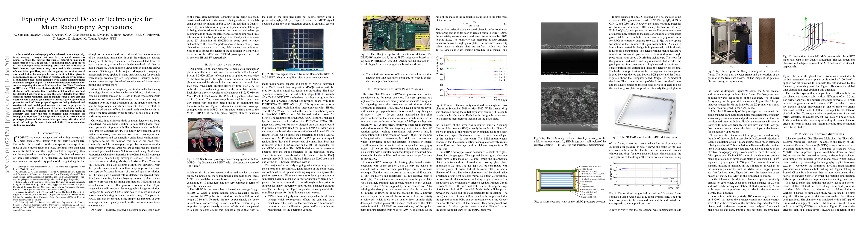Click the "DT5550W Mother Board" label in DAQ photo
The height and width of the screenshot is (225, 868).
373,18
